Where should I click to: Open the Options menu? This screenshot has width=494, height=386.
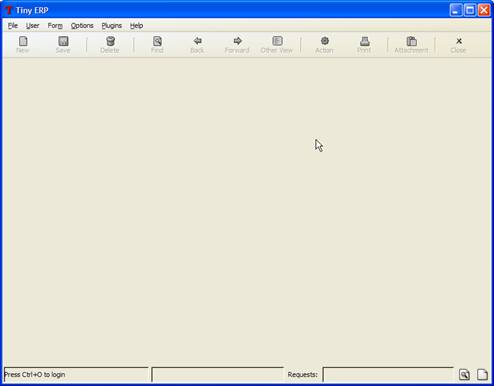tap(82, 26)
